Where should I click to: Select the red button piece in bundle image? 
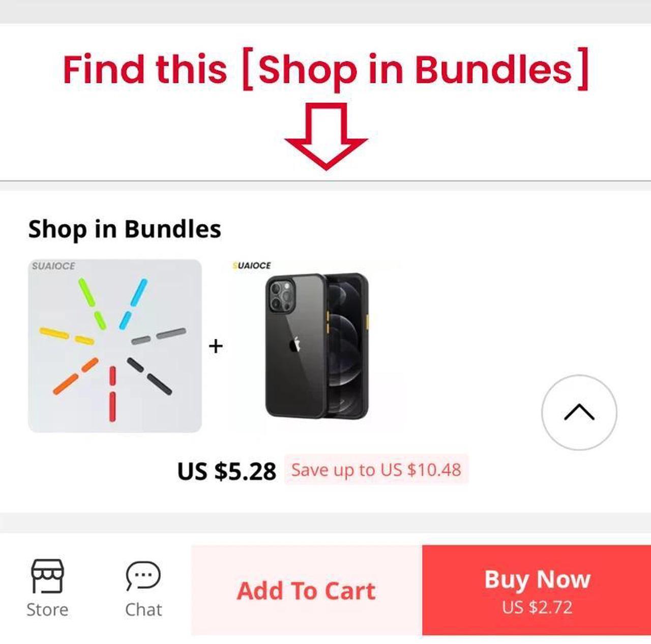point(112,394)
